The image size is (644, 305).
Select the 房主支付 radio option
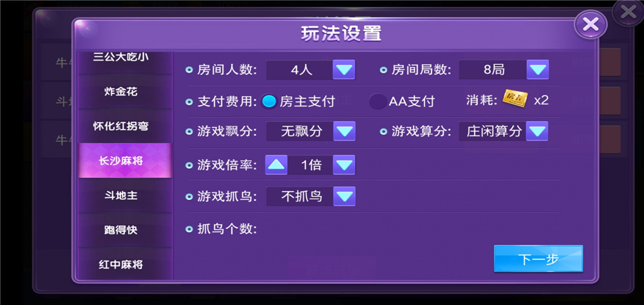click(x=270, y=101)
